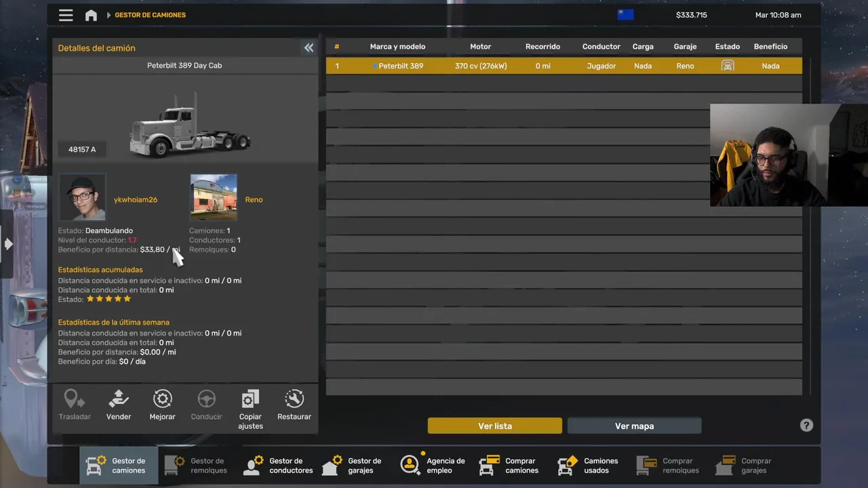The image size is (868, 488).
Task: Open Camiones usados tab
Action: click(589, 466)
